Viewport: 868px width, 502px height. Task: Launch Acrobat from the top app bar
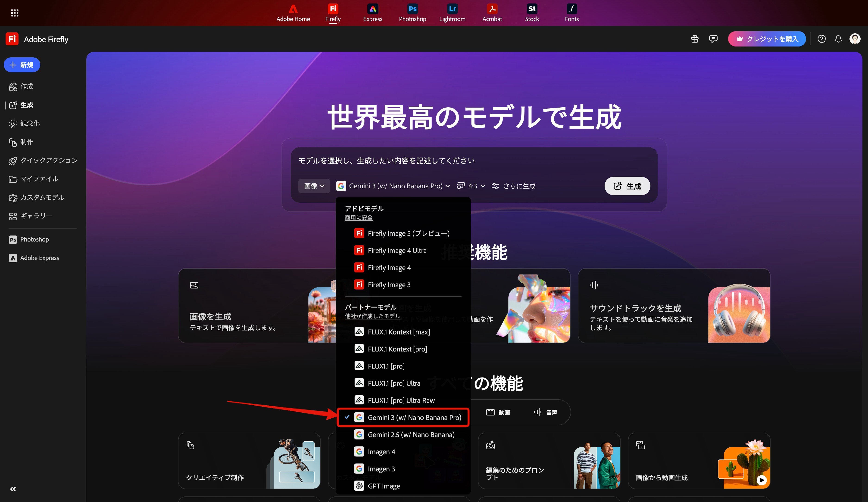(492, 13)
